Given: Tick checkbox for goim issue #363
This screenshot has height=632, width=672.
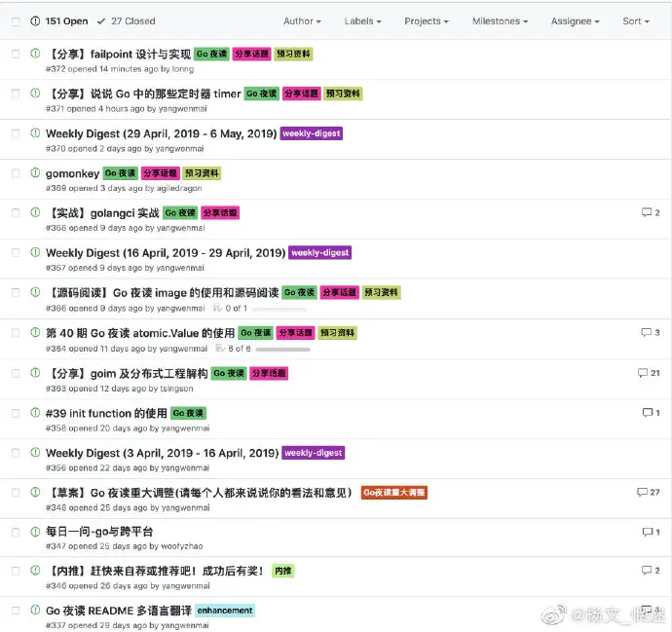Looking at the screenshot, I should click(16, 374).
